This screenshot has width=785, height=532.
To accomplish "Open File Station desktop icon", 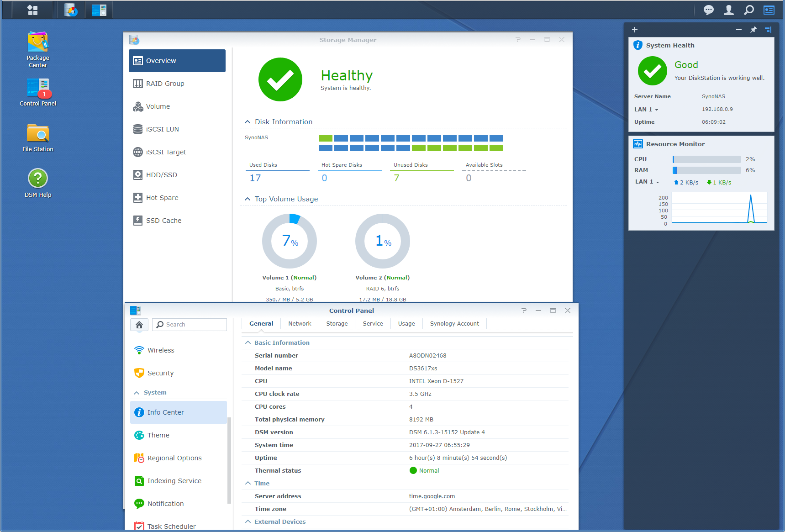I will (38, 138).
